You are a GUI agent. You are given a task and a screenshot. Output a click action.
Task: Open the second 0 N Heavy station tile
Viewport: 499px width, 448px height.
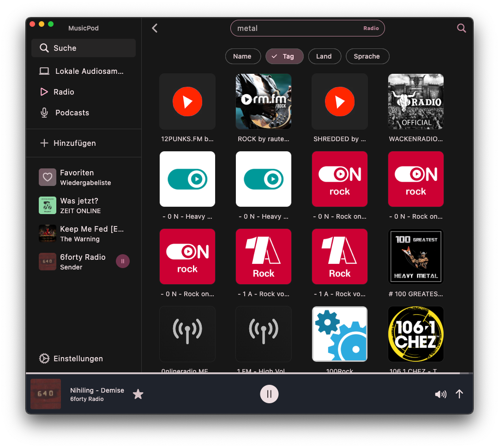(264, 179)
